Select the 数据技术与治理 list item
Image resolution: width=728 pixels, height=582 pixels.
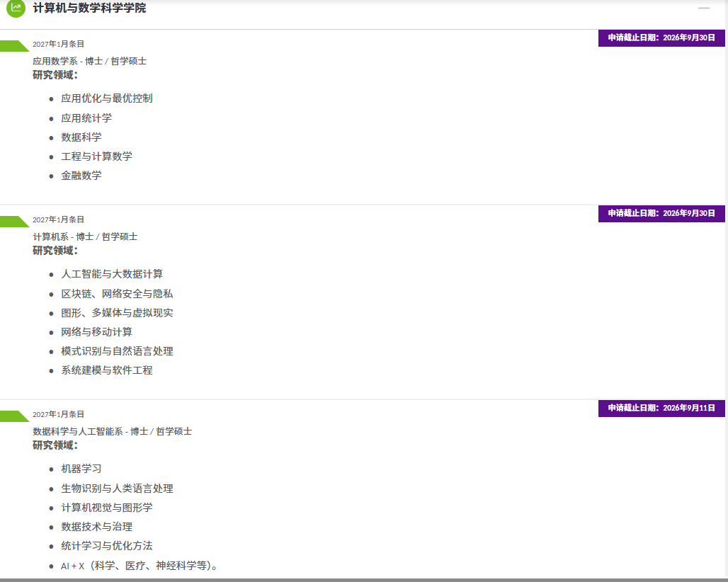pyautogui.click(x=96, y=526)
